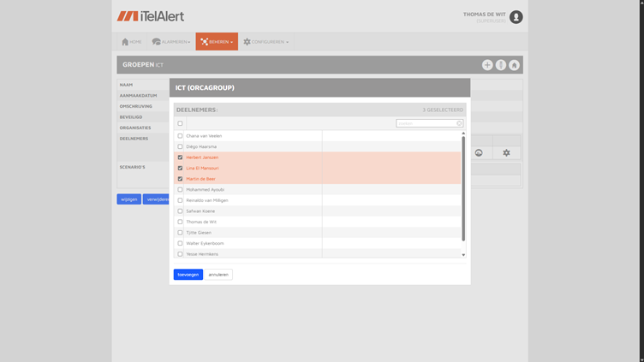
Task: Clear the zoeken search field icon
Action: [459, 123]
